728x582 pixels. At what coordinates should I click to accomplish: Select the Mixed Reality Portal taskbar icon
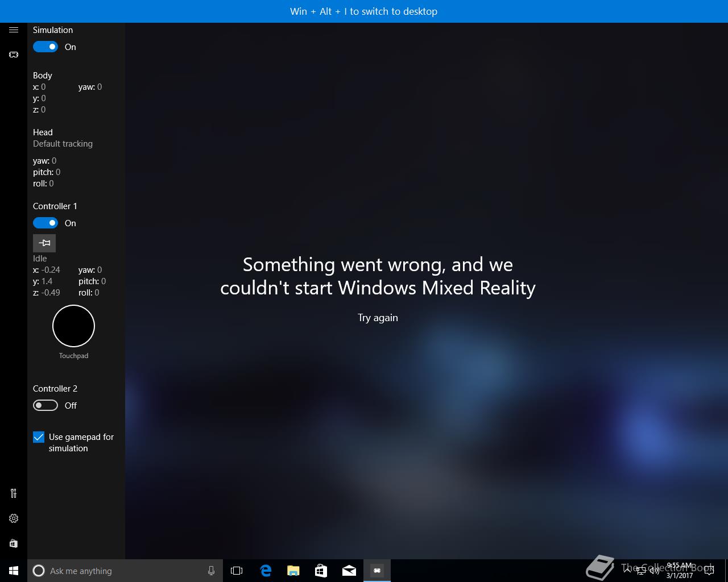(x=377, y=571)
